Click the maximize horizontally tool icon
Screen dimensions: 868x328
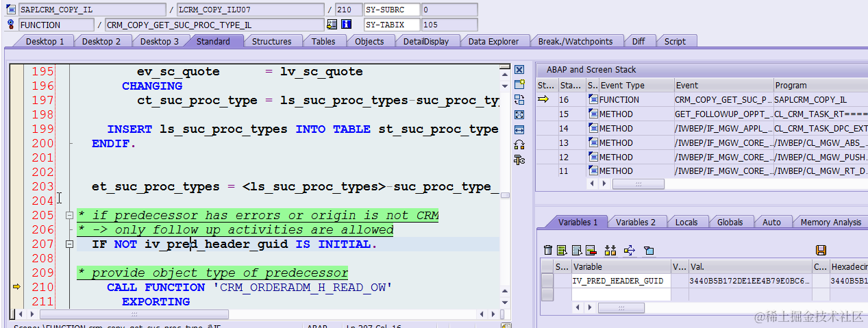pos(519,129)
